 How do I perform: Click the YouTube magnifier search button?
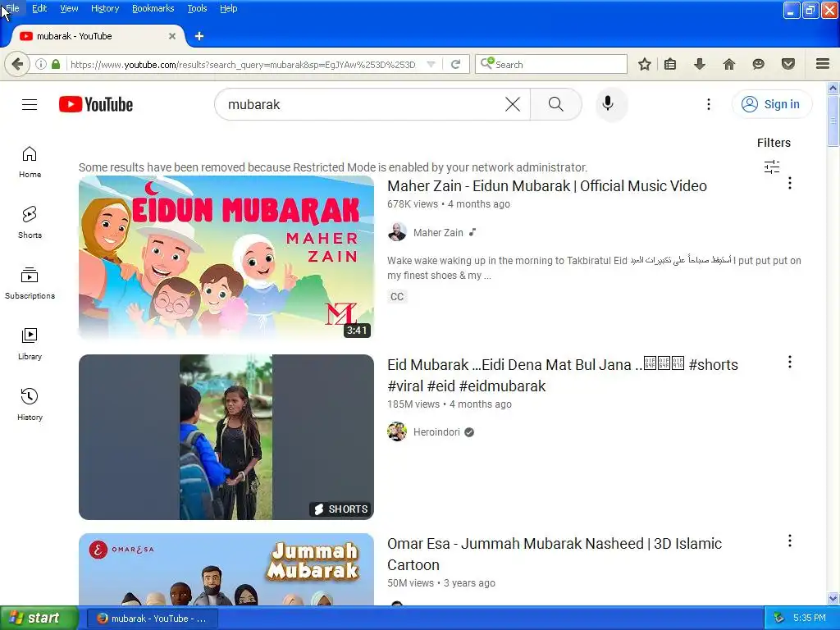tap(556, 104)
